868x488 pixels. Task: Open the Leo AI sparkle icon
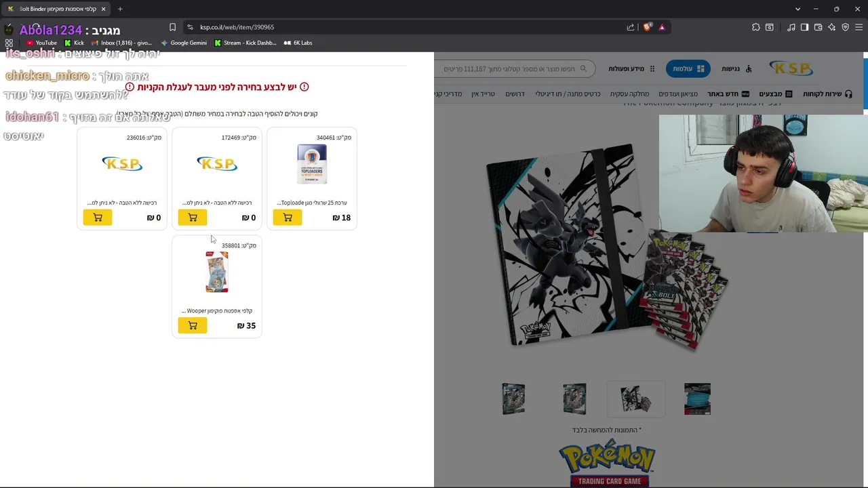(x=832, y=27)
